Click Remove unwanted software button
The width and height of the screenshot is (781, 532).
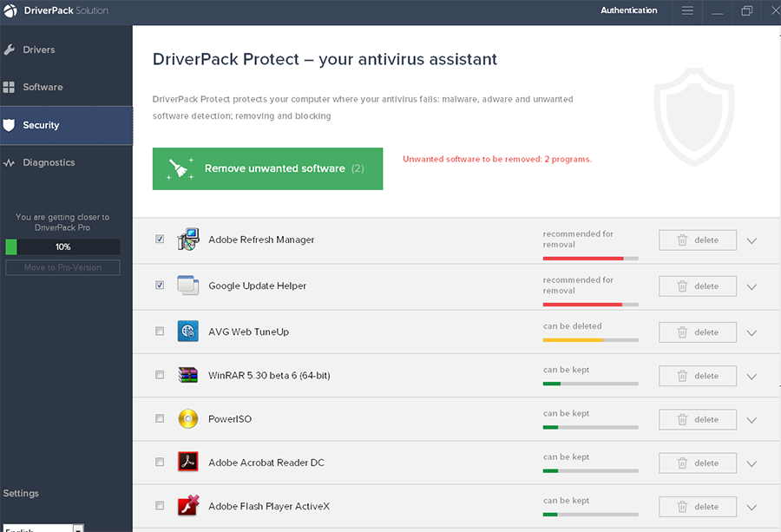pyautogui.click(x=267, y=168)
